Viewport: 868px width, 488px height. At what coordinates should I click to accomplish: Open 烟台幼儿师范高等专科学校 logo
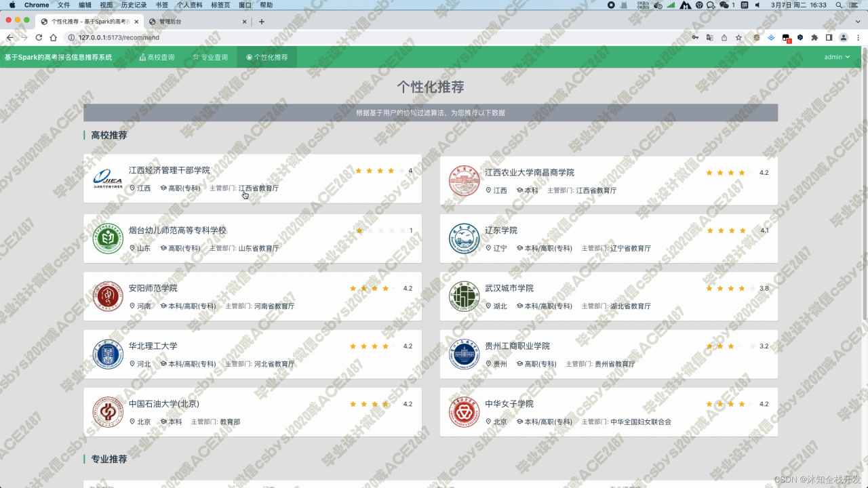pyautogui.click(x=108, y=239)
